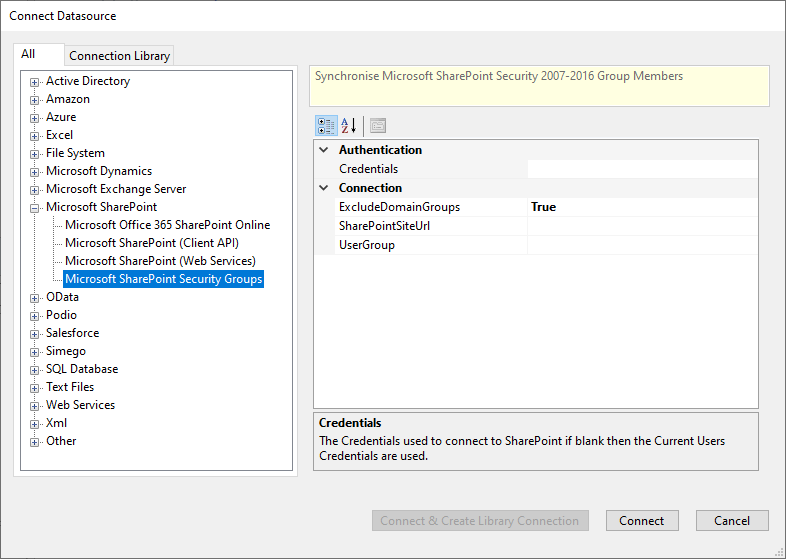
Task: Expand the Text Files node
Action: pyautogui.click(x=34, y=389)
